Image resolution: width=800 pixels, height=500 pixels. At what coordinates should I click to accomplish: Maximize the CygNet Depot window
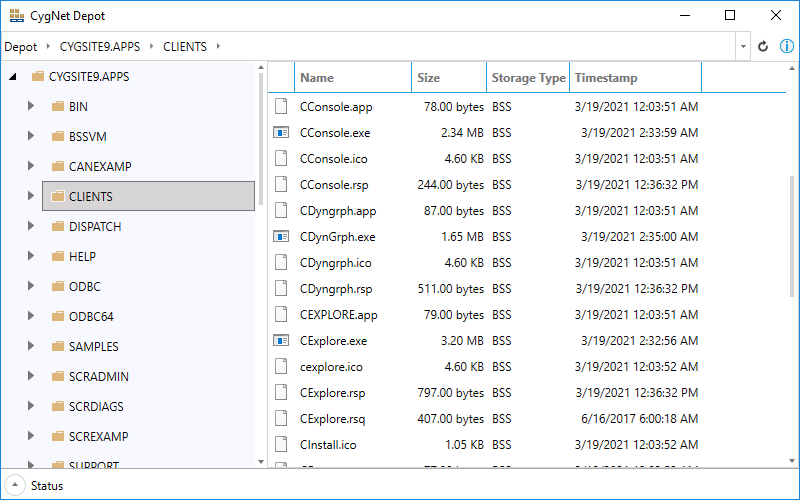[x=730, y=15]
